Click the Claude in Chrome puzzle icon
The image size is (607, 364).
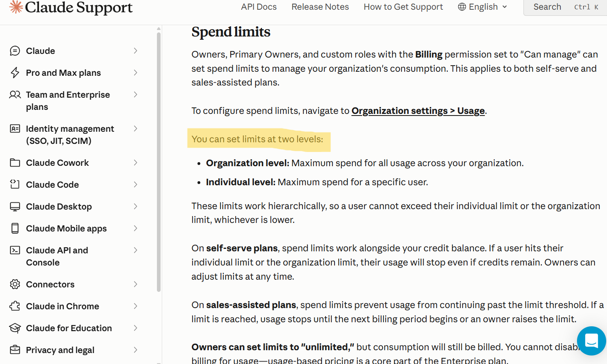tap(15, 306)
